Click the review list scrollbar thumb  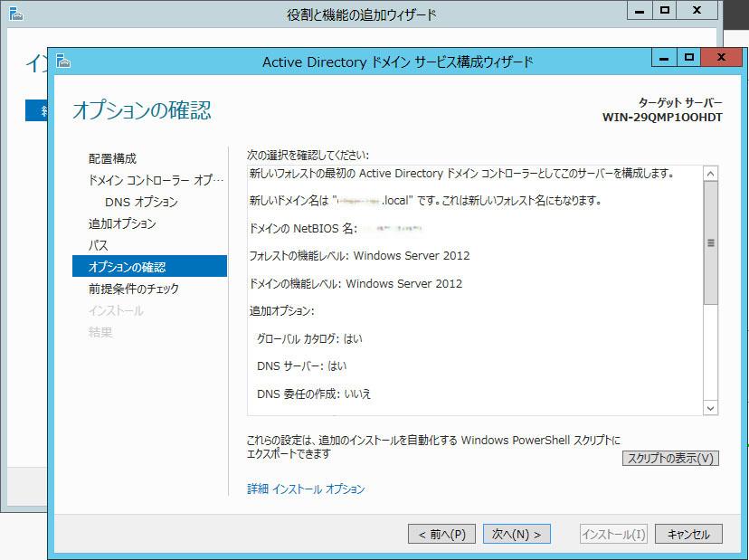tap(711, 242)
